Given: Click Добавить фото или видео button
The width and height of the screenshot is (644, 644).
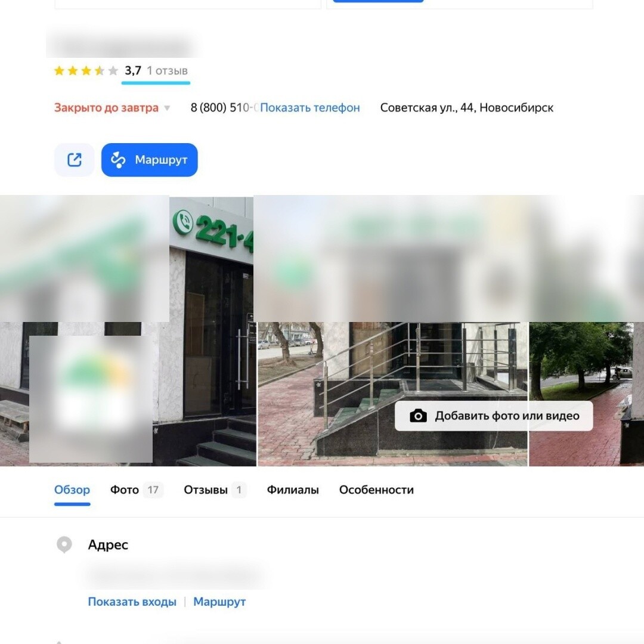Looking at the screenshot, I should point(494,416).
